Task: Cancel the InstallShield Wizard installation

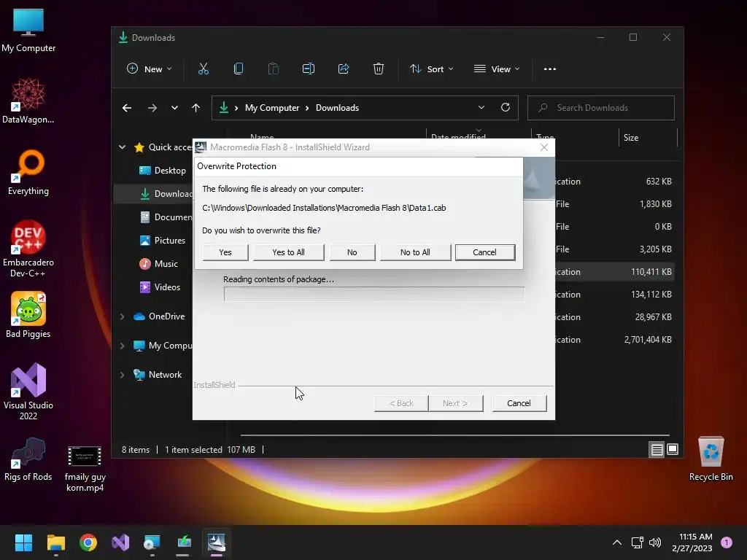Action: [x=519, y=403]
